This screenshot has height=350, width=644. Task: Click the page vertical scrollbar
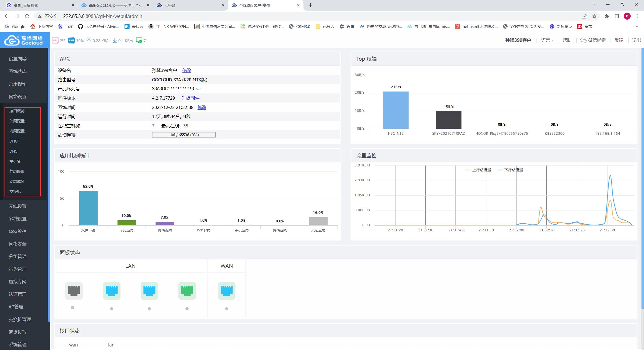pos(642,178)
